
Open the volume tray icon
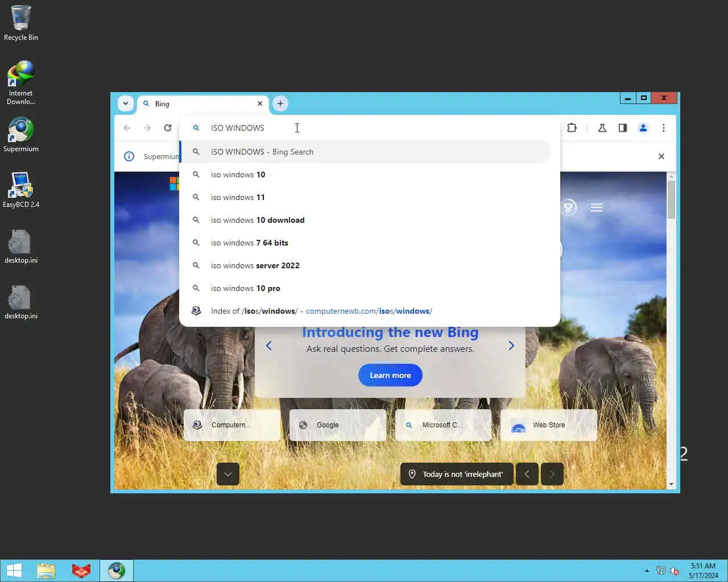pos(675,571)
